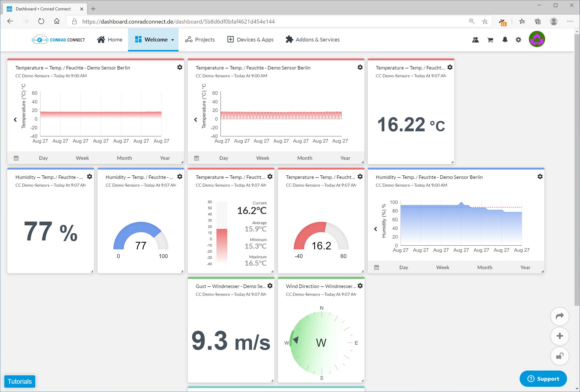Click the shopping cart icon
This screenshot has width=580, height=392.
(x=490, y=40)
